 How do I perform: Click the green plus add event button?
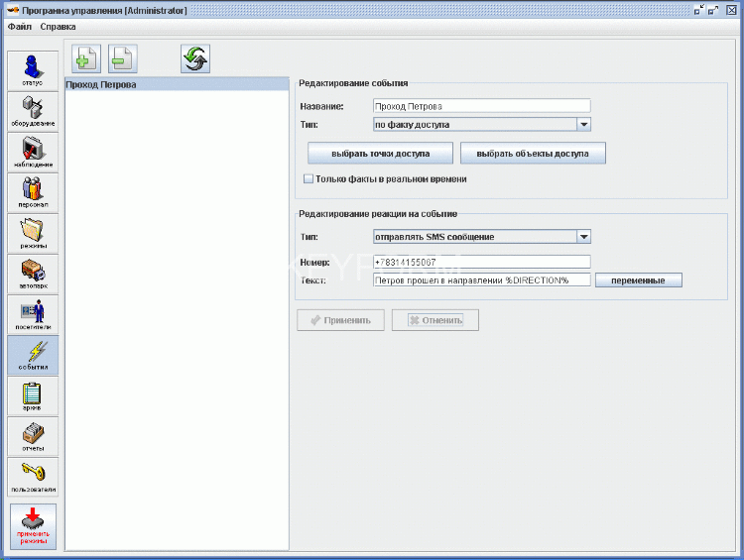click(81, 59)
